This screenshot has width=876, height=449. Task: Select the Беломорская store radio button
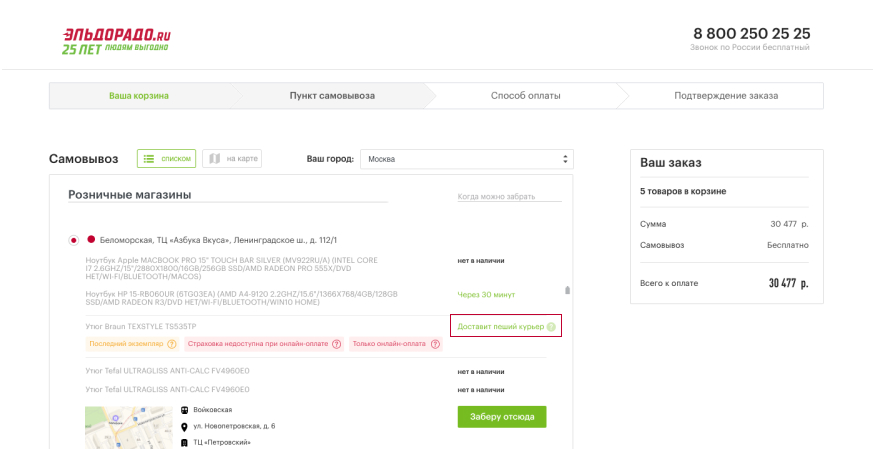pos(74,240)
